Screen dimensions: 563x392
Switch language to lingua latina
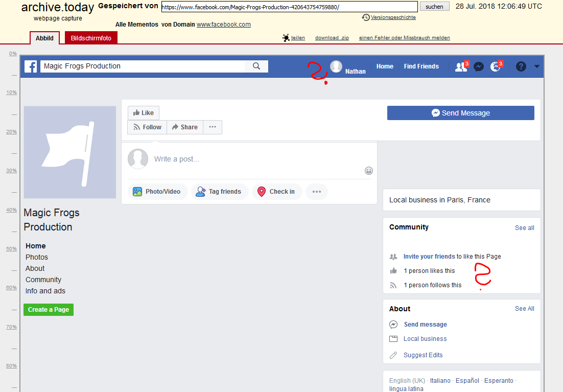click(x=406, y=389)
